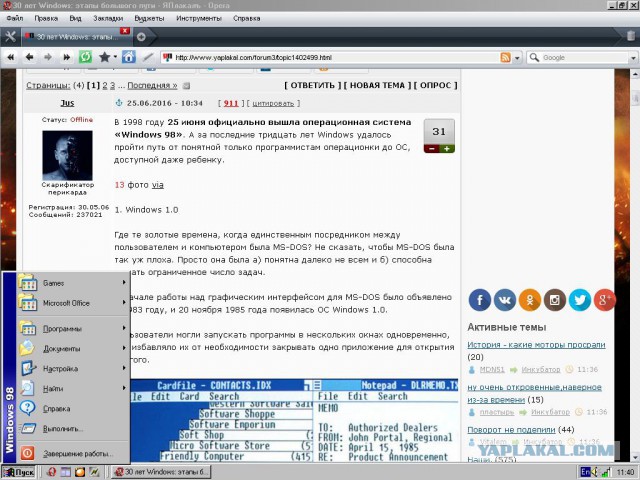
Task: Click the fast-forward navigation button
Action: pos(67,58)
